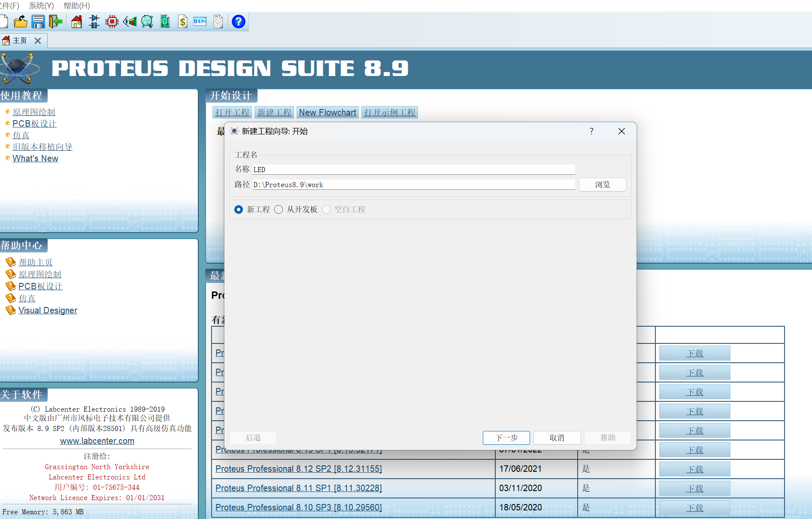Screen dimensions: 812x519
Task: Open Bill of Materials dollar-sign icon
Action: pos(183,21)
